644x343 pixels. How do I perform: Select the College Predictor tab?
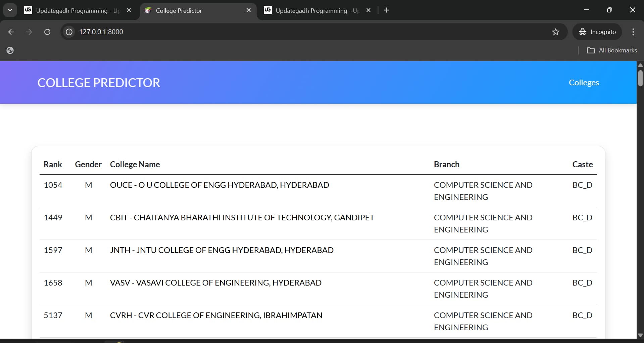(179, 10)
